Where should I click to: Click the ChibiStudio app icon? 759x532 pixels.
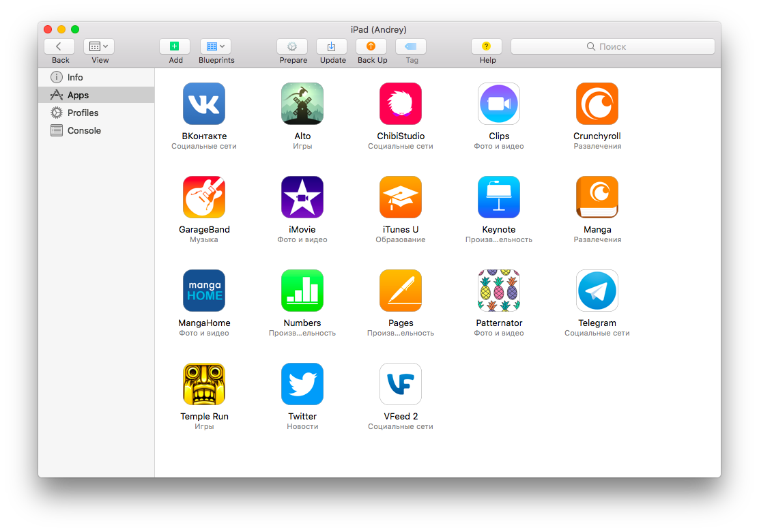click(400, 104)
